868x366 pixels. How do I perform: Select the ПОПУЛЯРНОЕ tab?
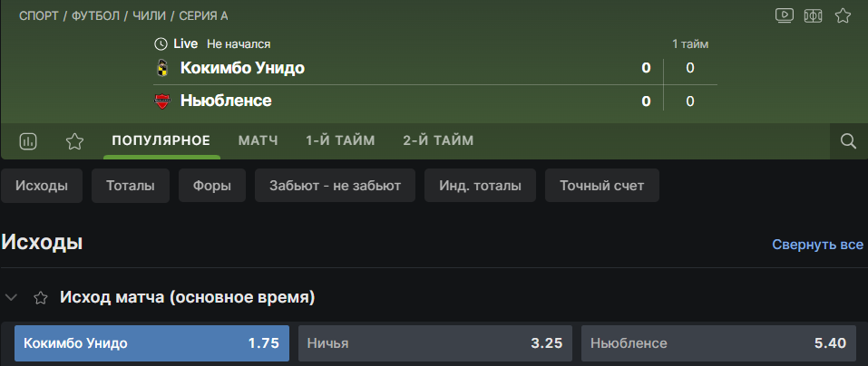(161, 140)
